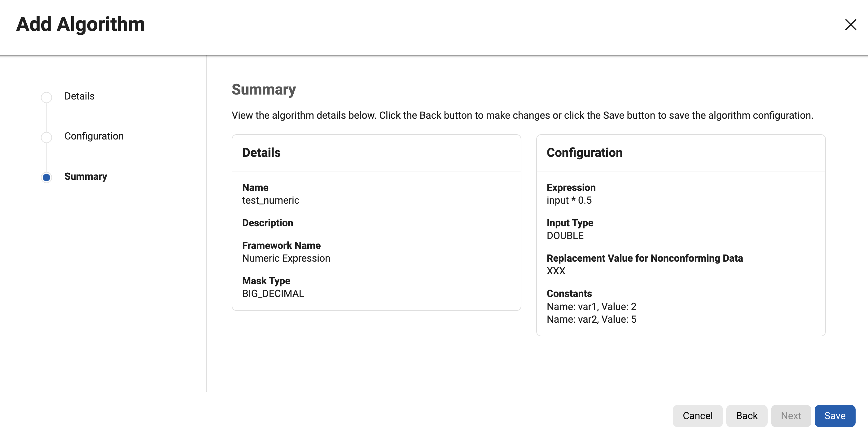The height and width of the screenshot is (434, 868).
Task: Click the Configuration card header
Action: [584, 153]
